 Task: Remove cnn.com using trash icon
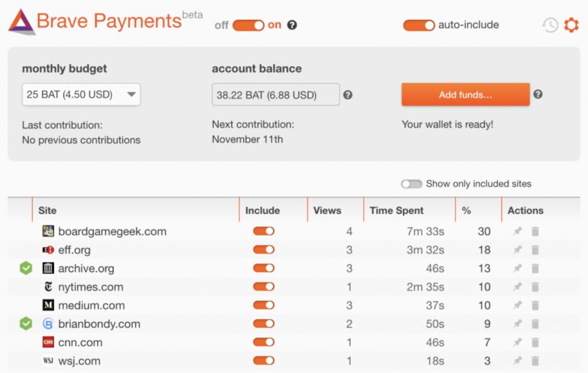(x=535, y=343)
